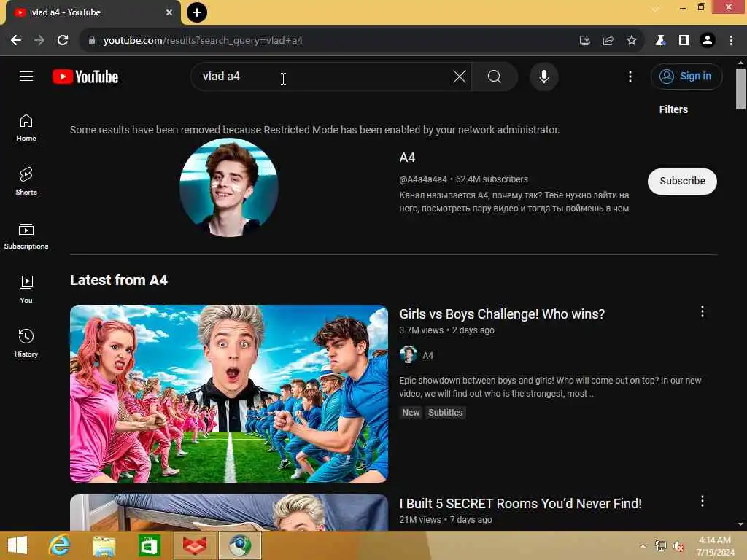Viewport: 747px width, 560px height.
Task: Go forward with the browser forward arrow
Action: coord(39,41)
